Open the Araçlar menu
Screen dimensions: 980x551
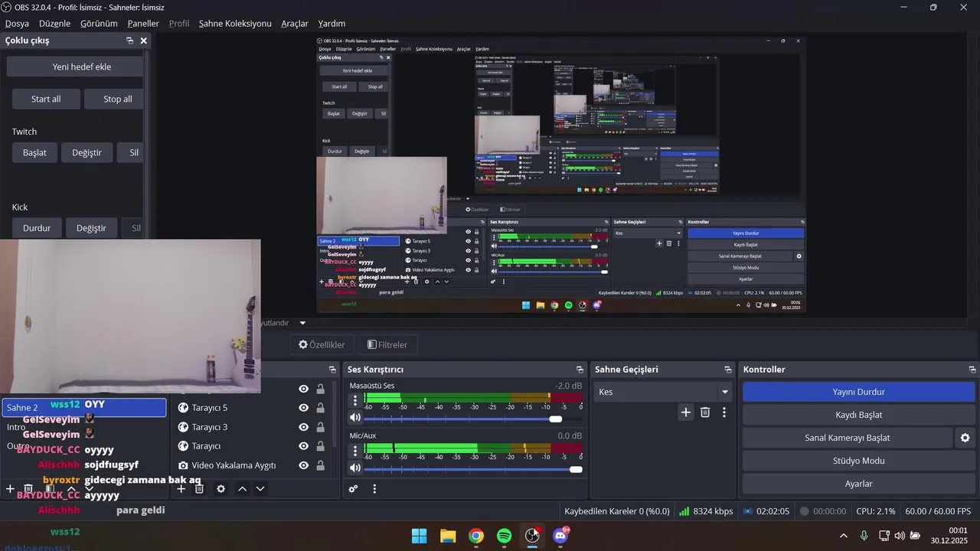(295, 24)
